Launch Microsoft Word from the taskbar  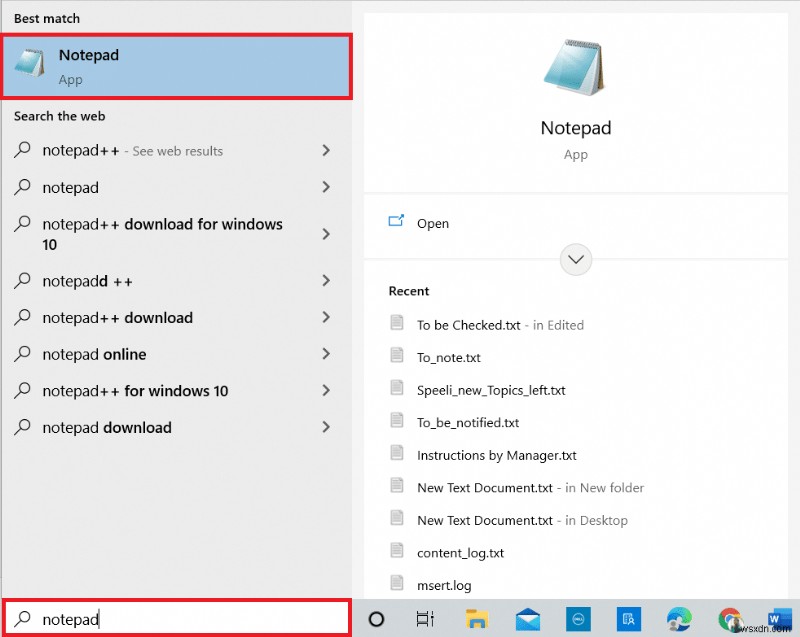tap(779, 618)
